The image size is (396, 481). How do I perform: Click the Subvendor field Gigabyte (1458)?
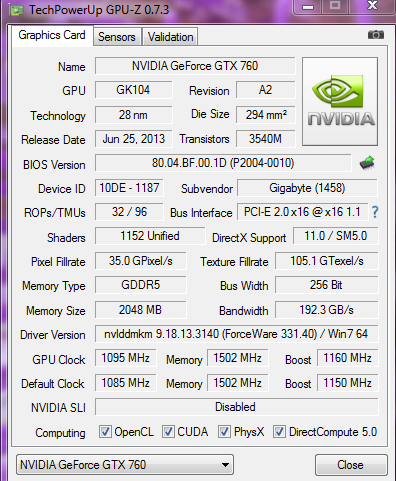[x=307, y=188]
